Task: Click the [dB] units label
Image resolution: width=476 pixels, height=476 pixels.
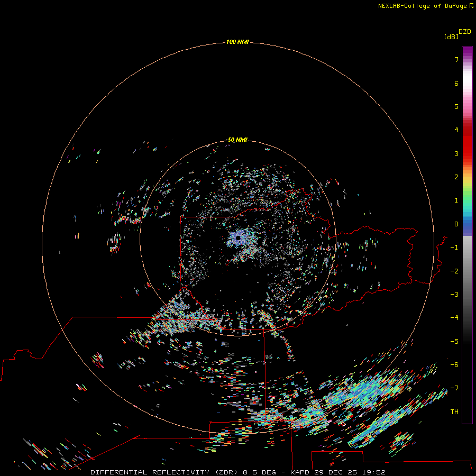Action: pyautogui.click(x=451, y=36)
